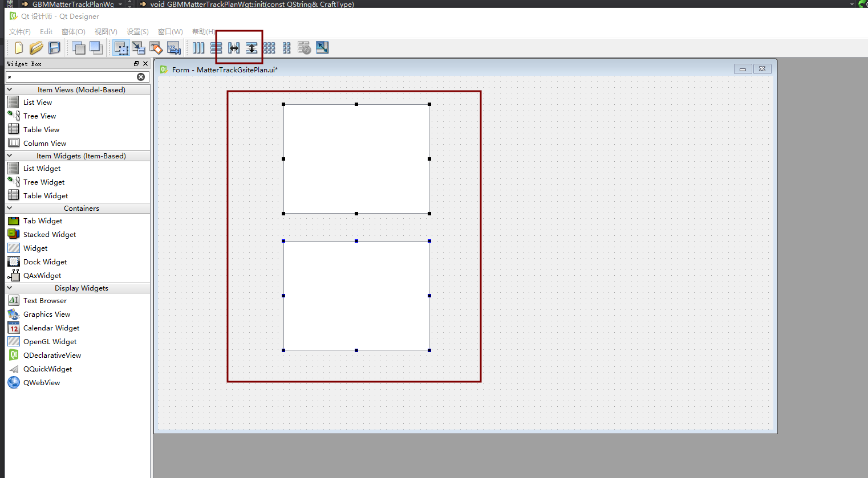Viewport: 868px width, 478px height.
Task: Collapse the Display Widgets category
Action: (x=9, y=288)
